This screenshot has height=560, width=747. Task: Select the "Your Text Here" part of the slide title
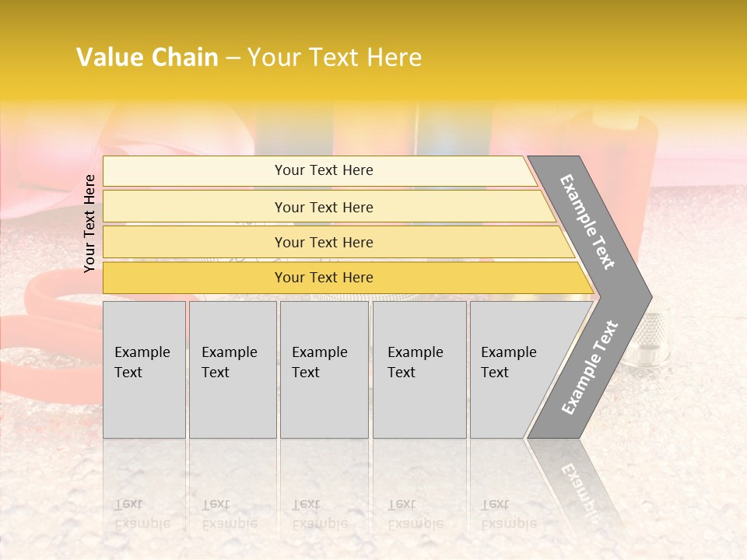[335, 58]
